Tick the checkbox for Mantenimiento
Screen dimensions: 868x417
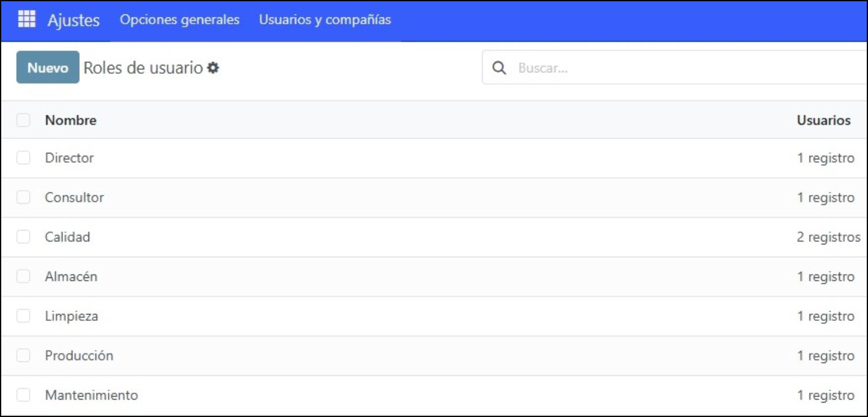click(23, 395)
